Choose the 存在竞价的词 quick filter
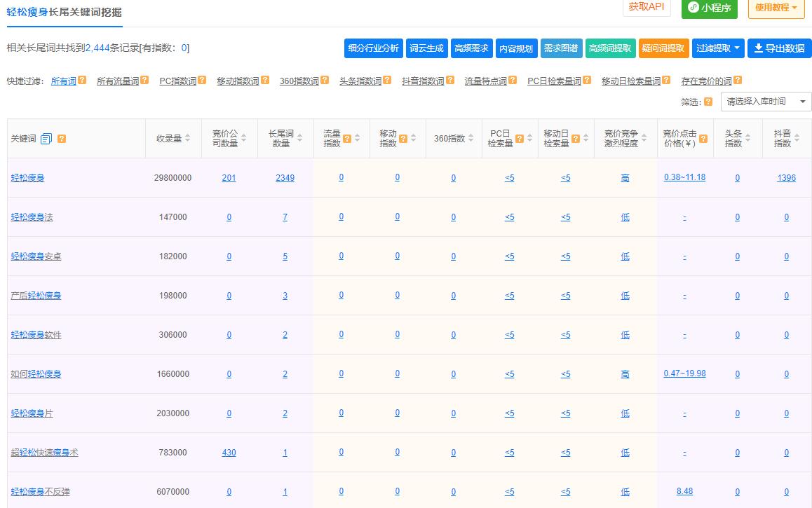 pyautogui.click(x=706, y=81)
